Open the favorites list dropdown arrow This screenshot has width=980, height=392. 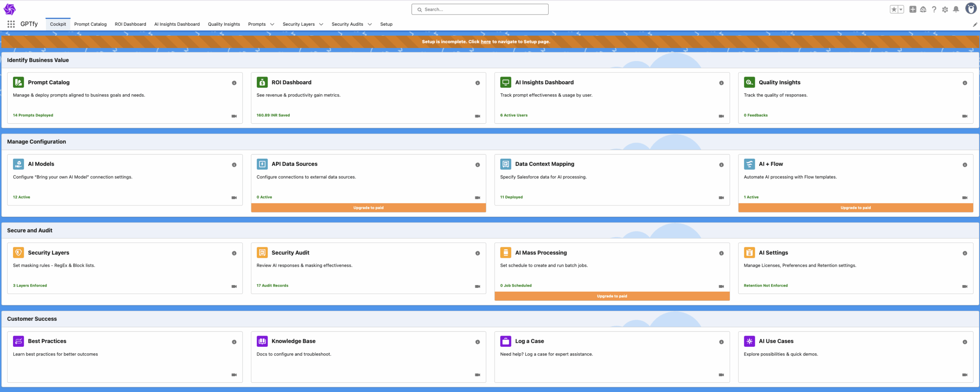tap(901, 9)
